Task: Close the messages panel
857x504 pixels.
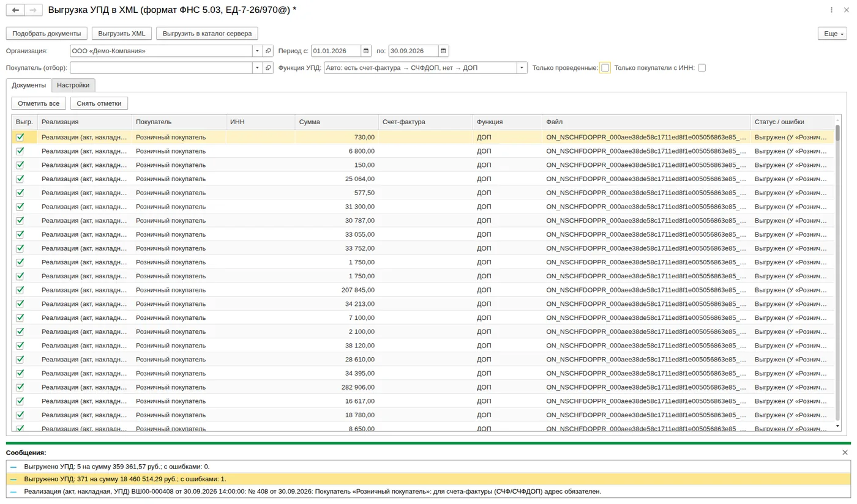Action: 845,453
